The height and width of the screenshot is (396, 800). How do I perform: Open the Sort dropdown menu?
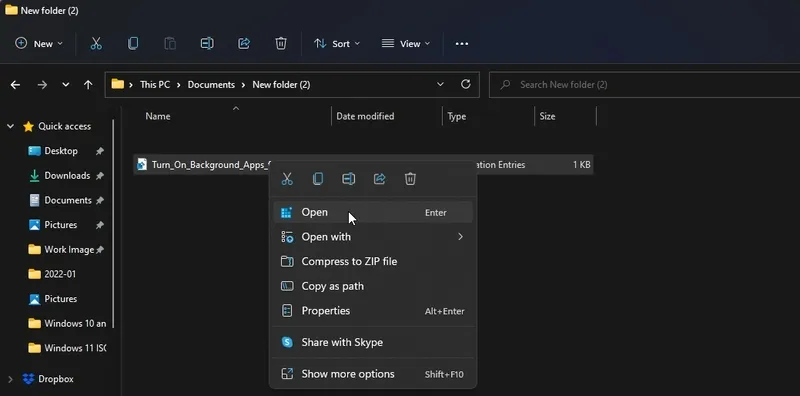tap(337, 44)
